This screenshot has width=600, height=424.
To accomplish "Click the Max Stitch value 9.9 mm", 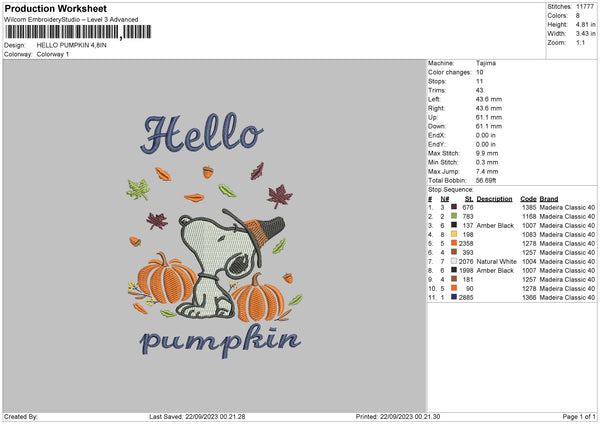I will click(487, 153).
